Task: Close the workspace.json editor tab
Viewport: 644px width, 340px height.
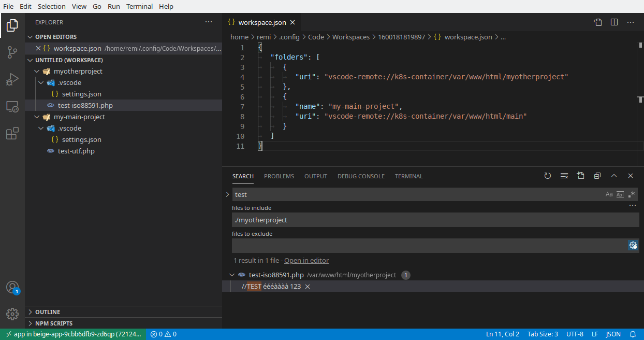Action: (292, 22)
